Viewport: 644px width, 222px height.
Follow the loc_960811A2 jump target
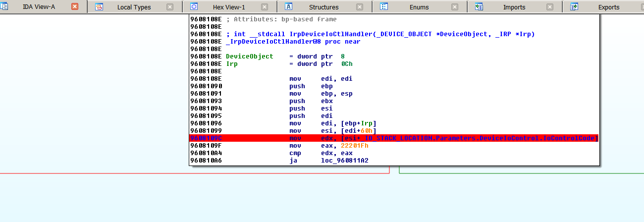click(x=344, y=161)
